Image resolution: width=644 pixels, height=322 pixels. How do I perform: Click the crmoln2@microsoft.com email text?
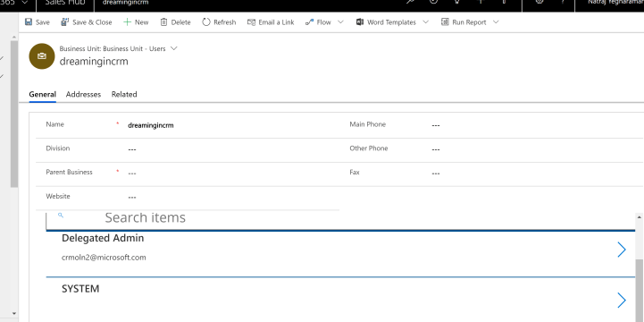point(104,258)
